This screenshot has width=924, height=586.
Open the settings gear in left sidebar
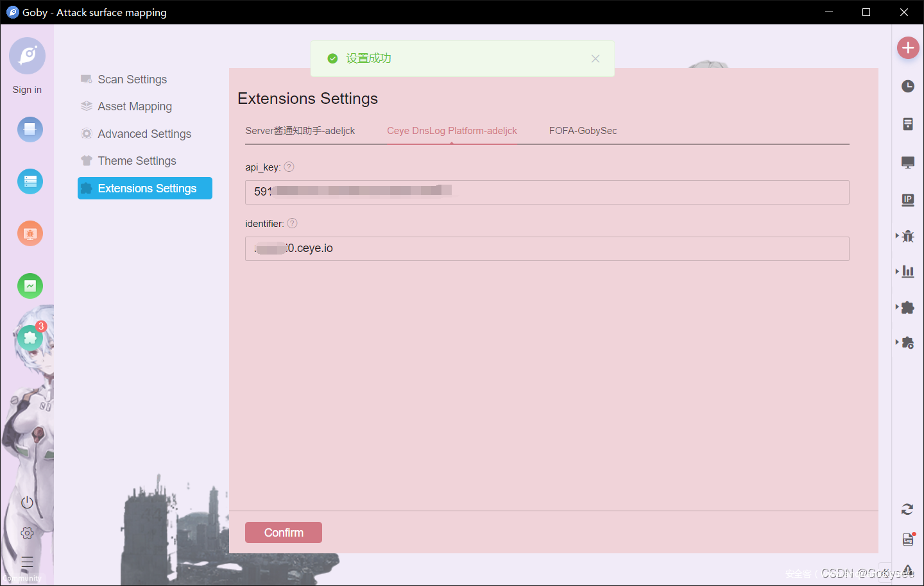27,533
